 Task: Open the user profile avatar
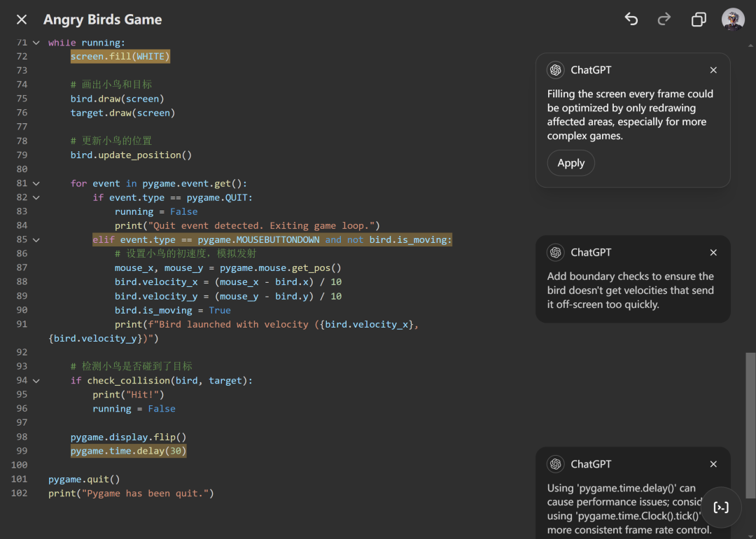pos(733,20)
